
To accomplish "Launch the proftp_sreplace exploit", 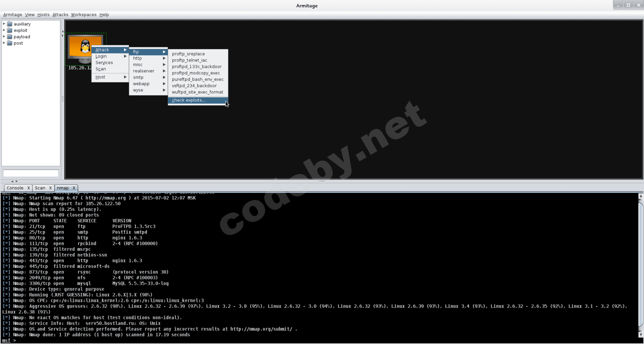I will pos(198,54).
